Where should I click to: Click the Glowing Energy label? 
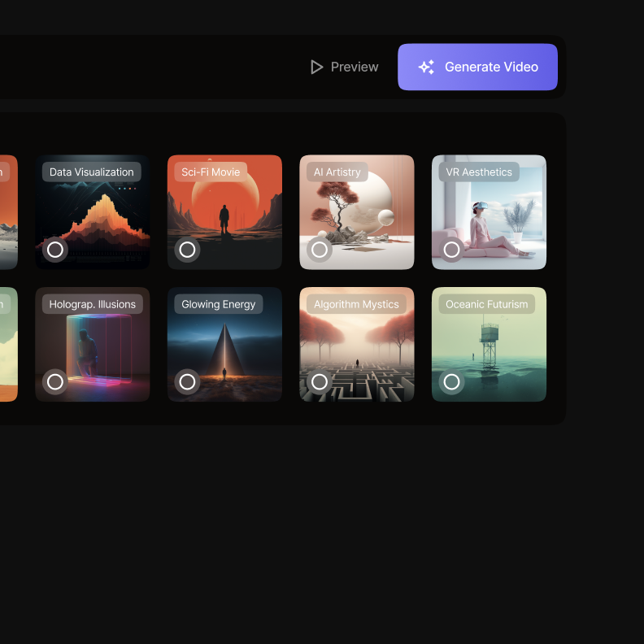click(x=219, y=304)
